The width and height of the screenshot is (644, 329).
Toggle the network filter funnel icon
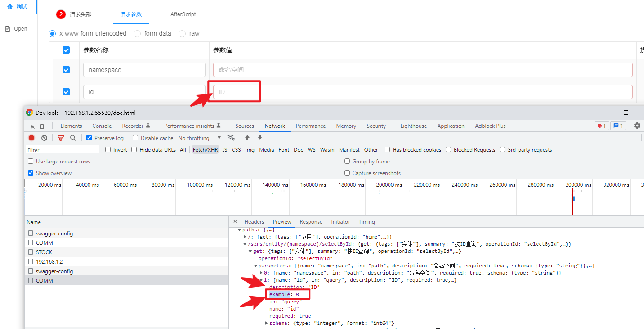(x=61, y=138)
